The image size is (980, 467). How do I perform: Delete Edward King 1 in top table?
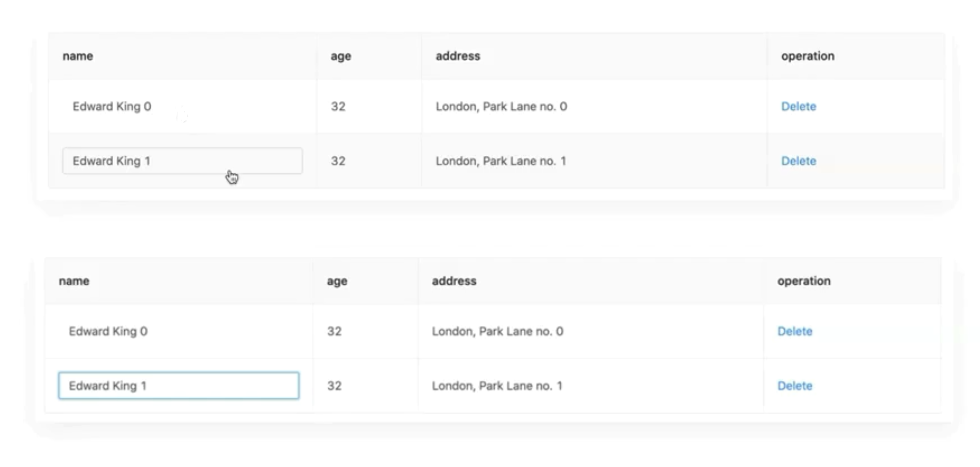(x=798, y=161)
